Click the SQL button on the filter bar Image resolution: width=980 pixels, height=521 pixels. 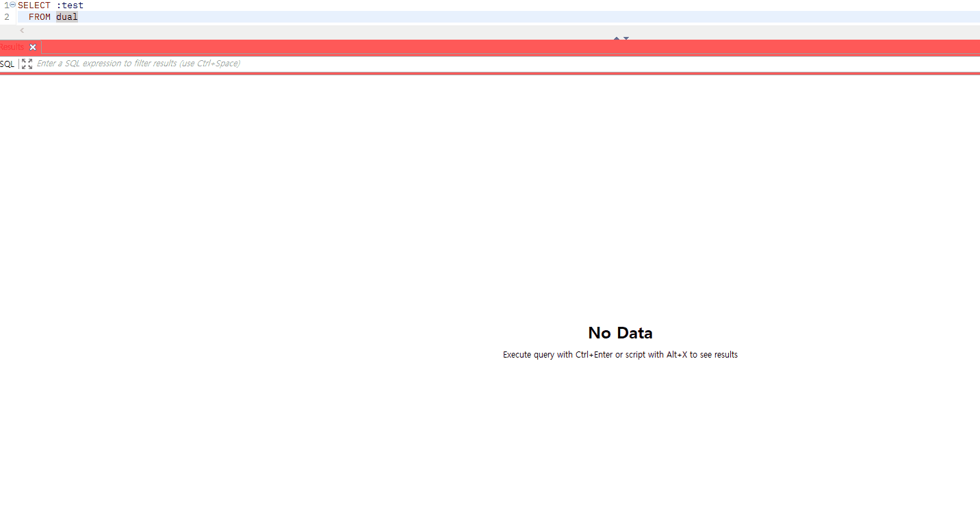[x=7, y=63]
